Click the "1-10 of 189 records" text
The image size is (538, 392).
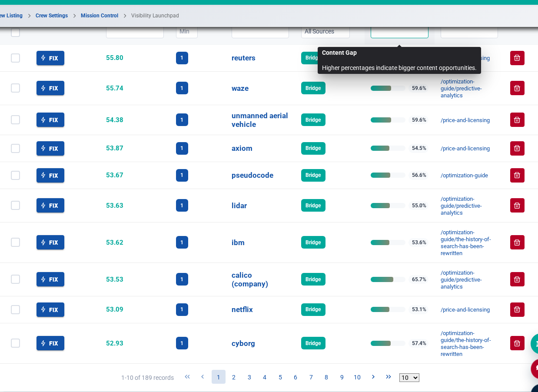(x=147, y=378)
